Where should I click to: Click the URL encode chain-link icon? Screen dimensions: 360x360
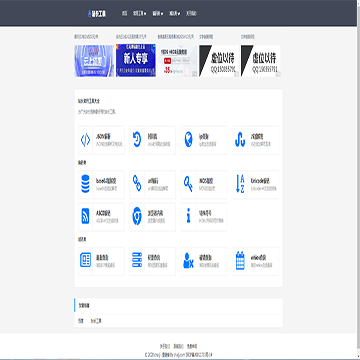[137, 183]
